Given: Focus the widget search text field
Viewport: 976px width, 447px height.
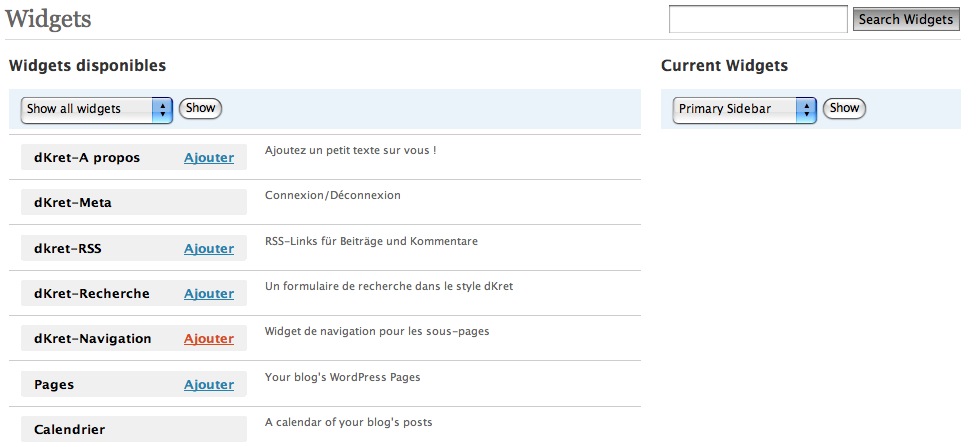Looking at the screenshot, I should point(758,19).
